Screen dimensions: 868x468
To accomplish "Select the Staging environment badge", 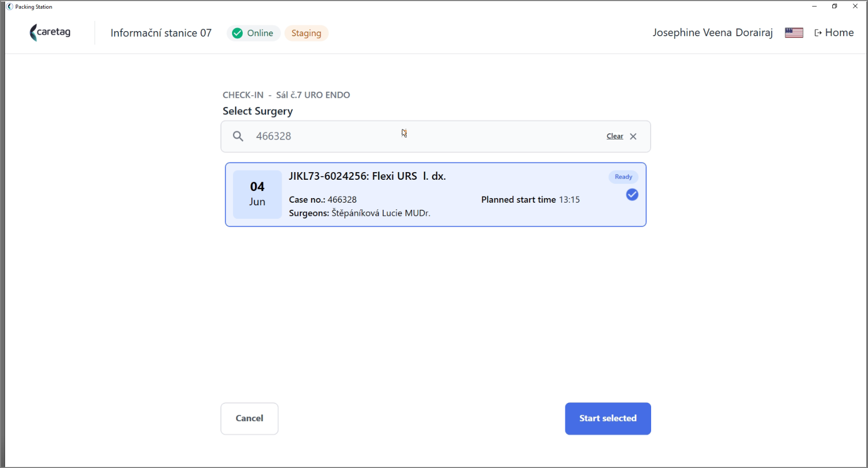I will tap(306, 33).
